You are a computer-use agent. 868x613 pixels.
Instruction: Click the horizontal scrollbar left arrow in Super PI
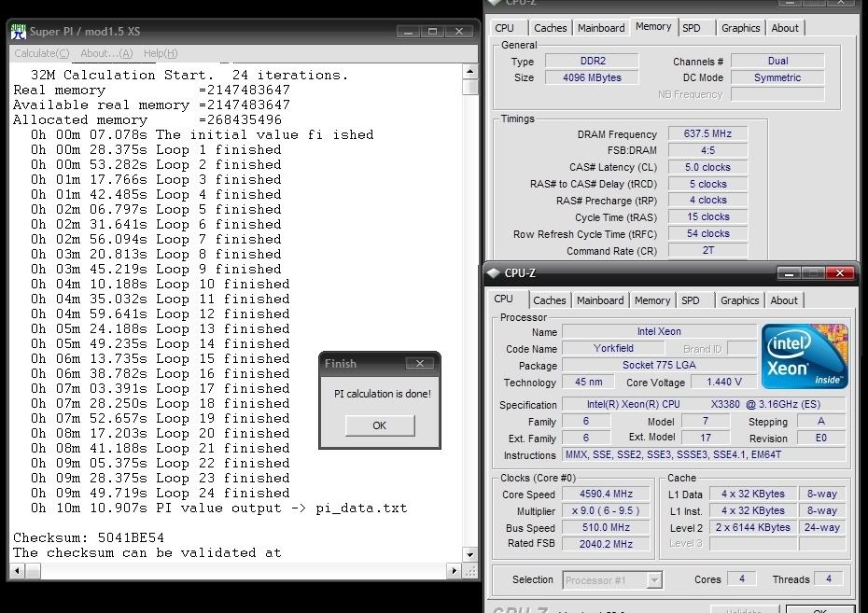point(18,570)
